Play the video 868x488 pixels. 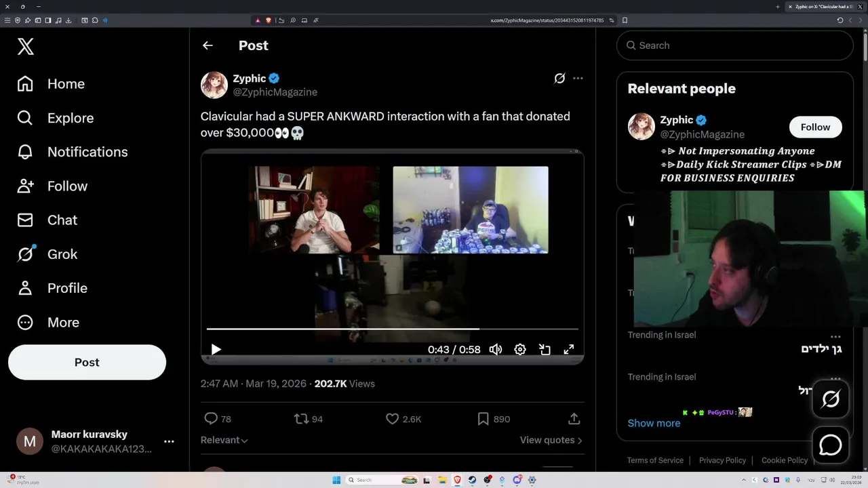[216, 350]
